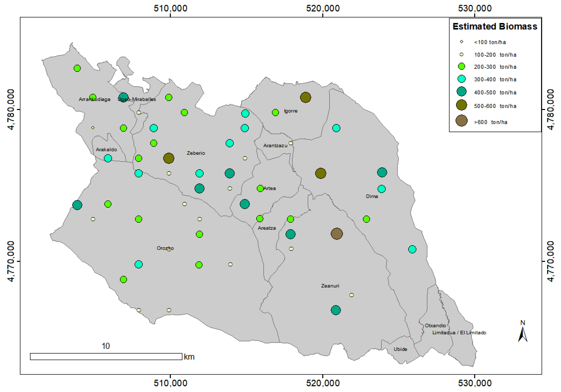The image size is (561, 392).
Task: Click the Ubide municipality label
Action: [x=400, y=349]
